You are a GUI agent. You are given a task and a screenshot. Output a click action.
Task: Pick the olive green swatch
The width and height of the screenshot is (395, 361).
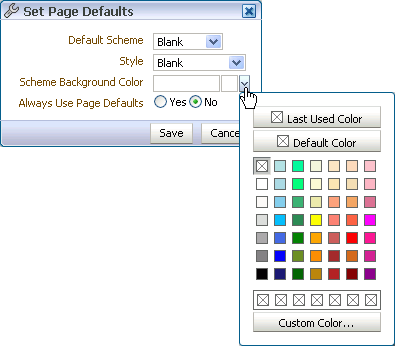[x=298, y=256]
